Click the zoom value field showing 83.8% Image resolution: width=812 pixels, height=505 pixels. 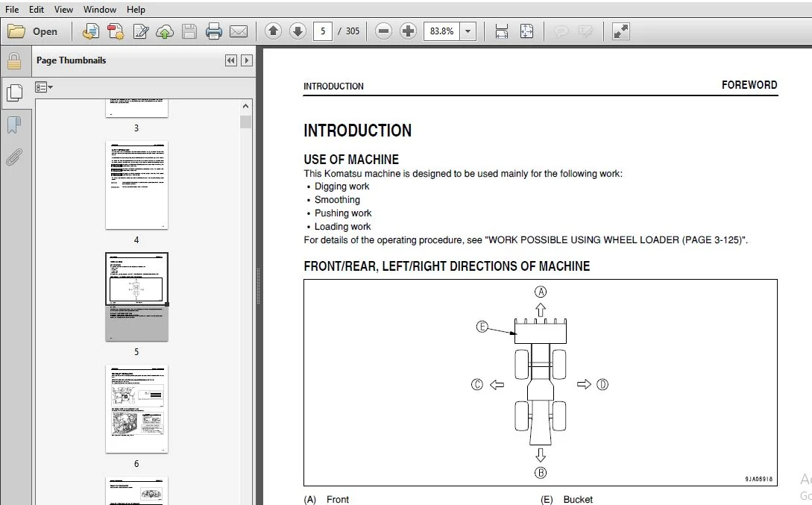[441, 31]
